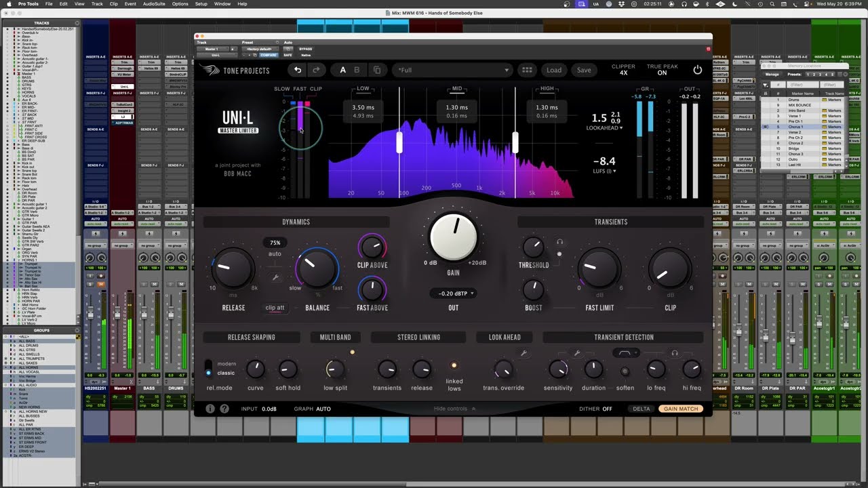Image resolution: width=868 pixels, height=488 pixels.
Task: Open the *Full preset dropdown
Action: (x=453, y=70)
